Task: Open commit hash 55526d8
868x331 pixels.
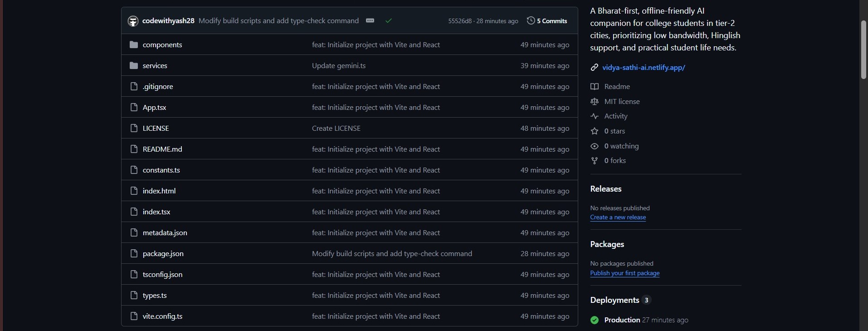Action: pos(460,21)
